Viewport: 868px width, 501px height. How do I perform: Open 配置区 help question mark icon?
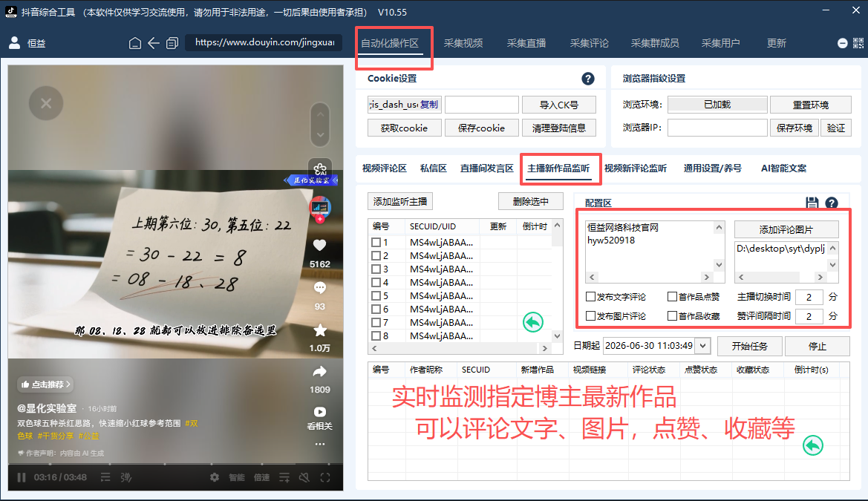(x=832, y=203)
